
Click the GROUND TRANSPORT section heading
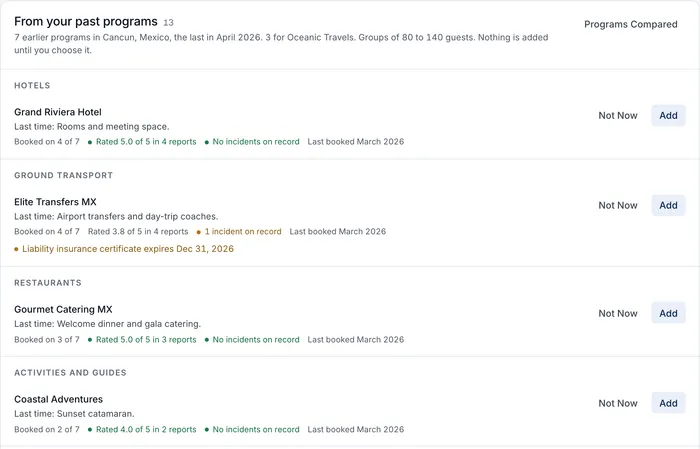[63, 175]
